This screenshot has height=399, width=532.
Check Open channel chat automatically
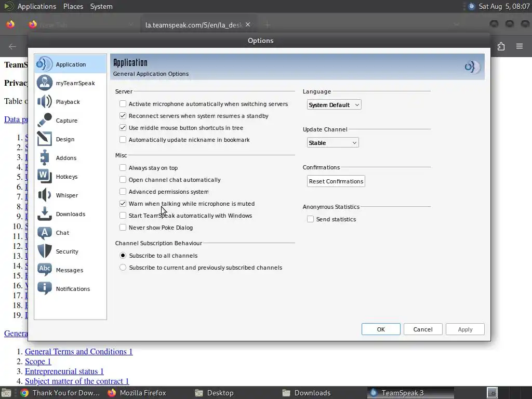click(x=123, y=179)
